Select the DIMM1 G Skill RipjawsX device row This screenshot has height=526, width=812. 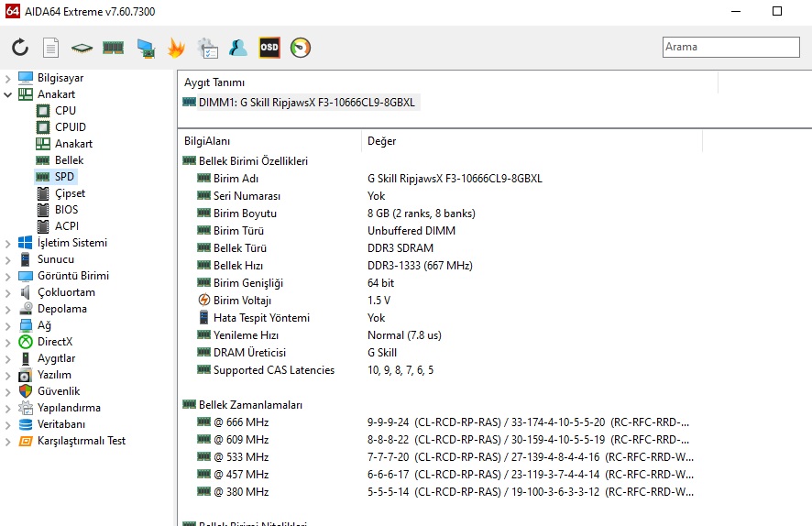(x=300, y=103)
